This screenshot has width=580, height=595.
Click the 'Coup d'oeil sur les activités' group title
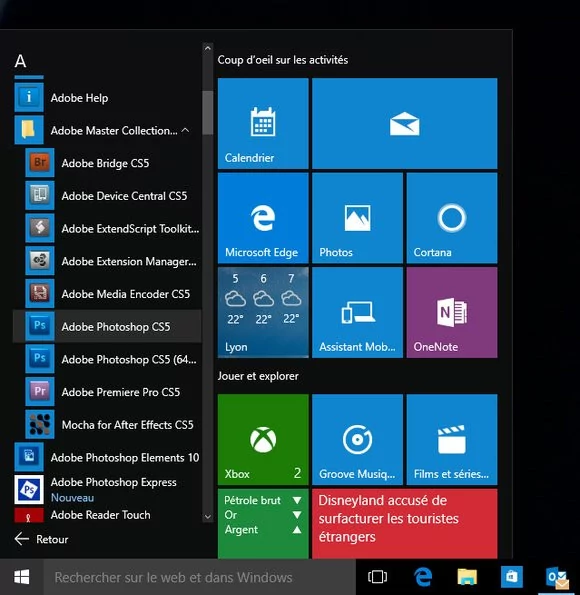[x=283, y=60]
